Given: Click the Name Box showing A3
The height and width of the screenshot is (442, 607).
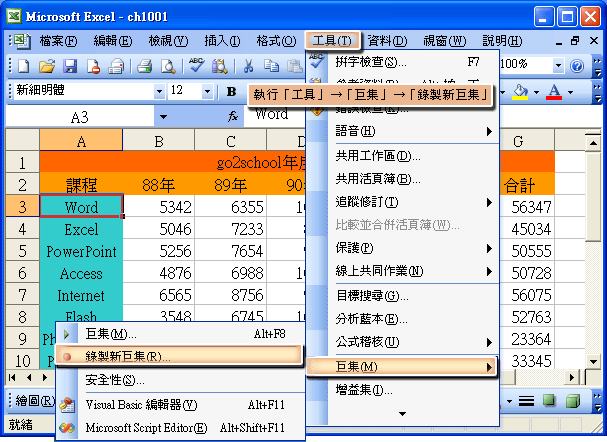Looking at the screenshot, I should pyautogui.click(x=80, y=116).
